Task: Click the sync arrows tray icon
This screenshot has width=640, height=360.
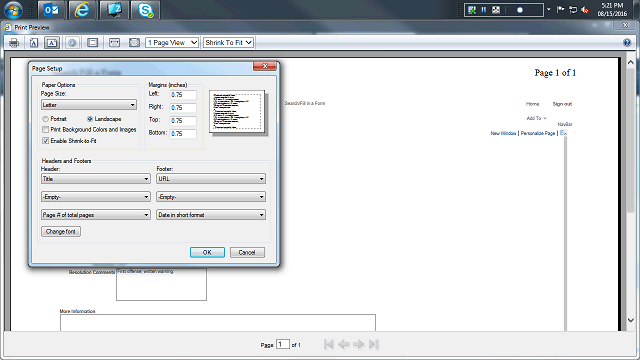Action: pyautogui.click(x=573, y=10)
